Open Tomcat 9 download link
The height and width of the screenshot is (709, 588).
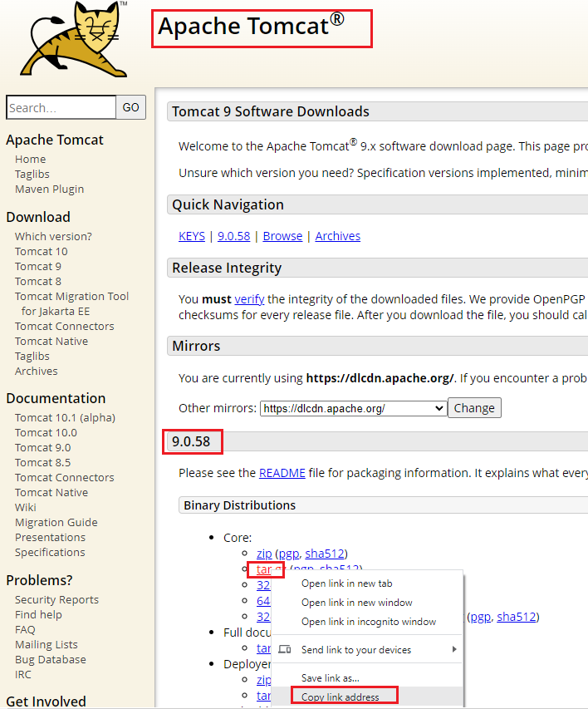pos(38,266)
